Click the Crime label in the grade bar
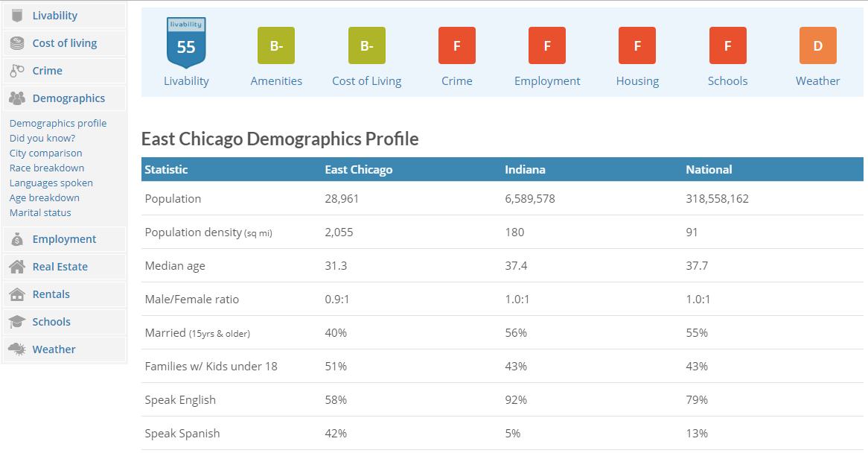The height and width of the screenshot is (456, 868). coord(456,81)
